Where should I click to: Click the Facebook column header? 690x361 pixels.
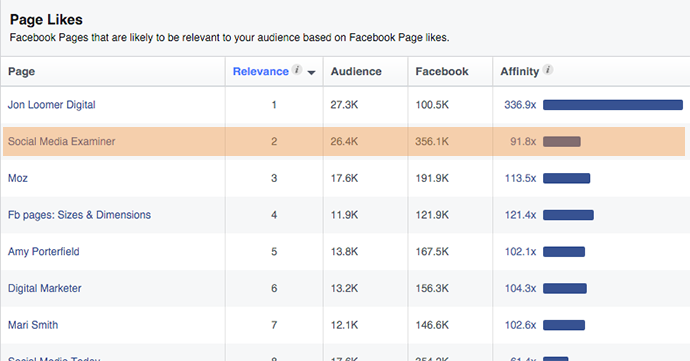(x=442, y=71)
